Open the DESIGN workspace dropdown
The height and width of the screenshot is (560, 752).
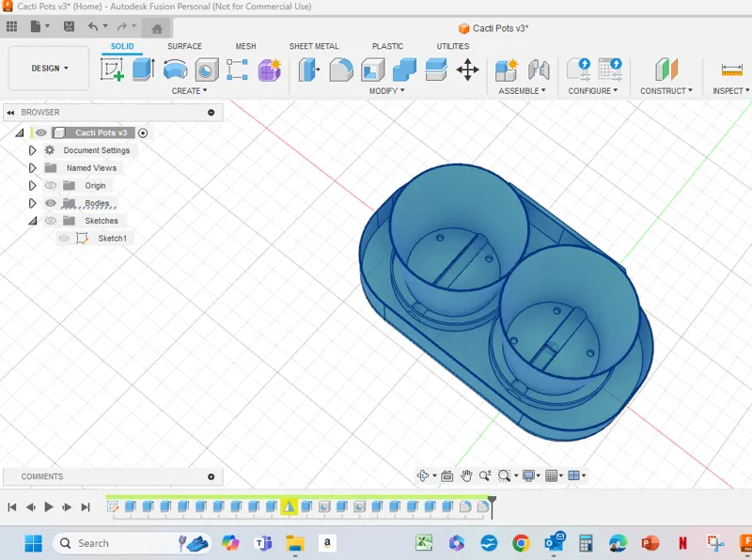coord(50,68)
